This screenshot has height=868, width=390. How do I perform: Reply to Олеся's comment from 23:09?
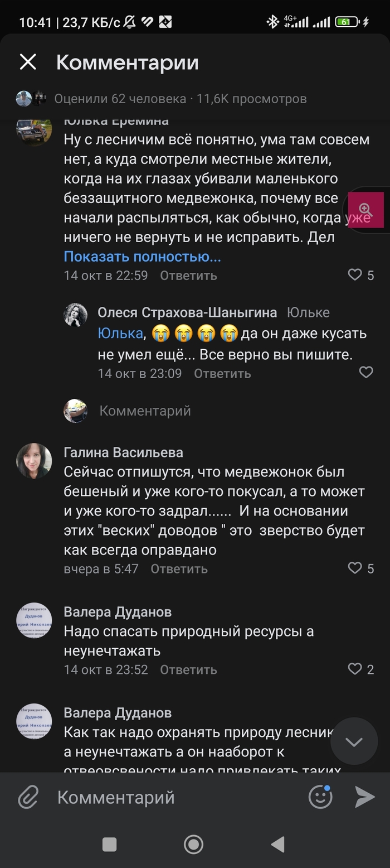coord(222,373)
